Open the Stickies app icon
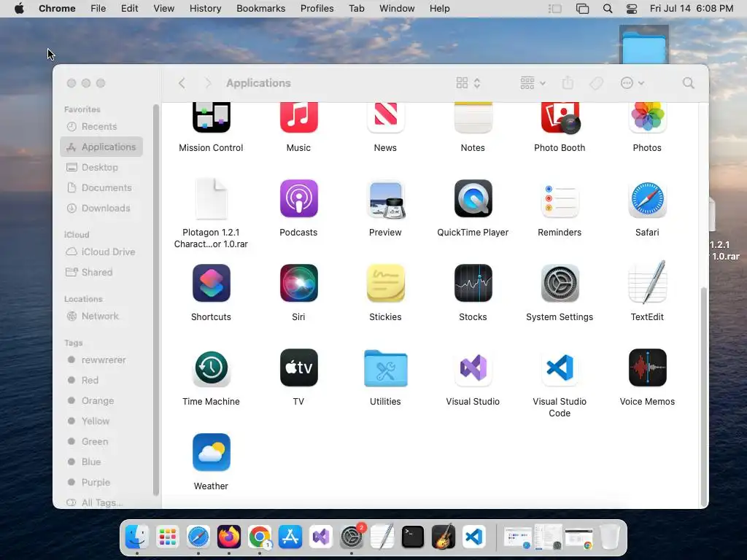 tap(385, 283)
